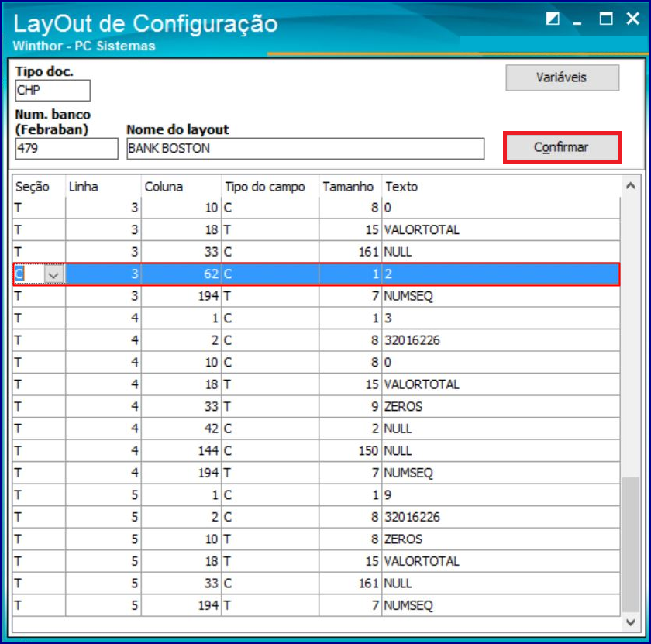Click Coluna cell 144 in linha 4
This screenshot has width=651, height=644.
[181, 451]
